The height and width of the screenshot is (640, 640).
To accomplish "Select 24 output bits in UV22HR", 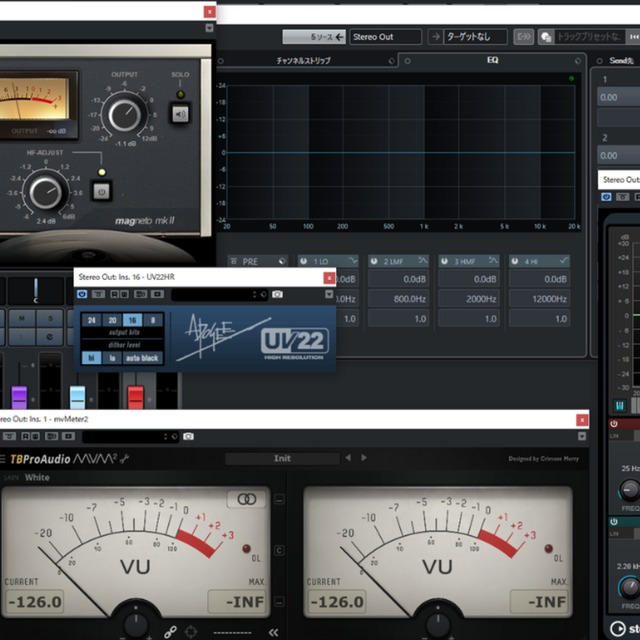I will tap(91, 320).
